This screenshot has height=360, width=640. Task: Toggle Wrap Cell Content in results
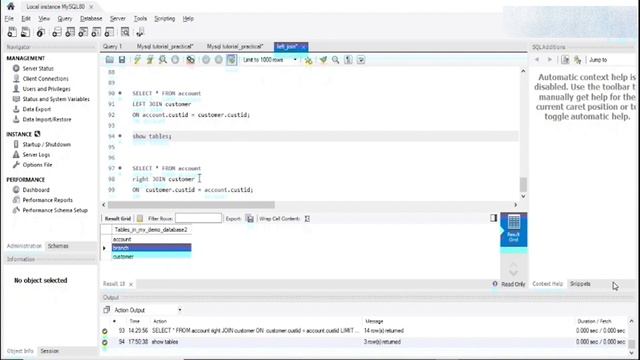pos(307,219)
